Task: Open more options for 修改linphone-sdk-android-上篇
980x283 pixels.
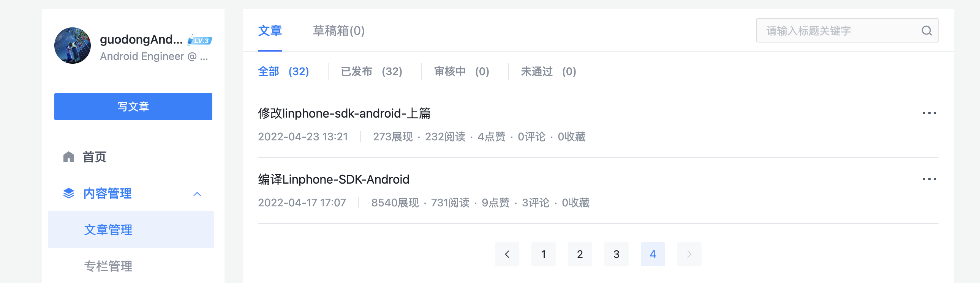Action: click(x=929, y=113)
